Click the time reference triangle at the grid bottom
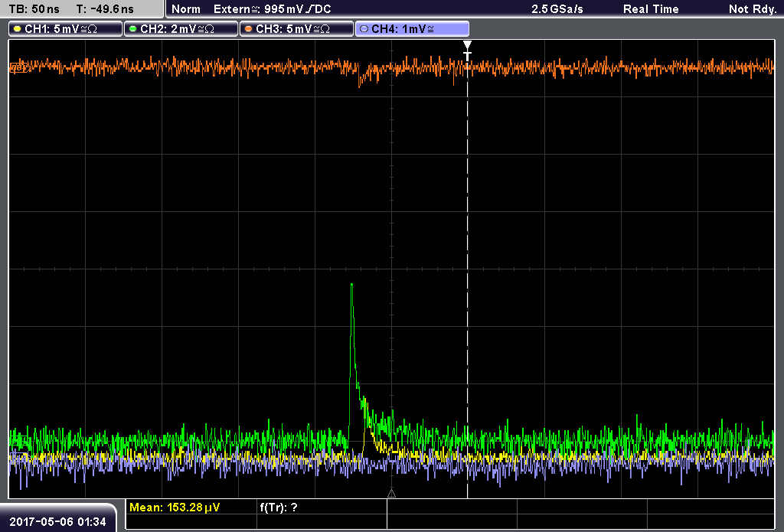The image size is (784, 532). [391, 494]
